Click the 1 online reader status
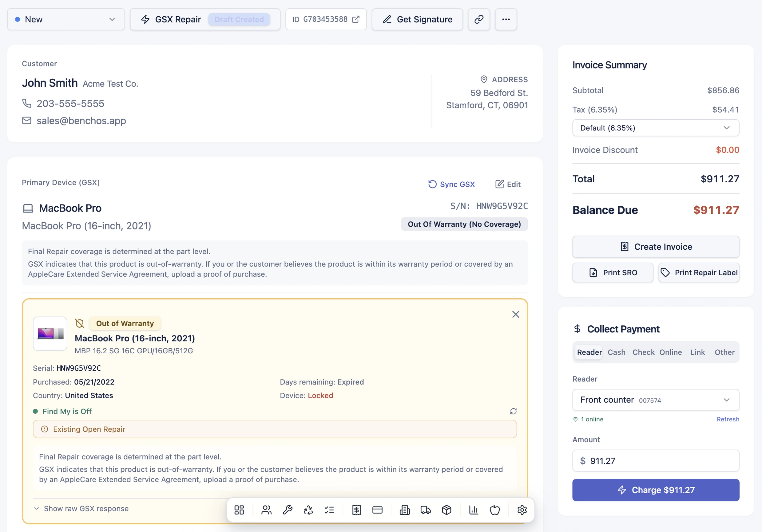This screenshot has width=762, height=532. 588,419
